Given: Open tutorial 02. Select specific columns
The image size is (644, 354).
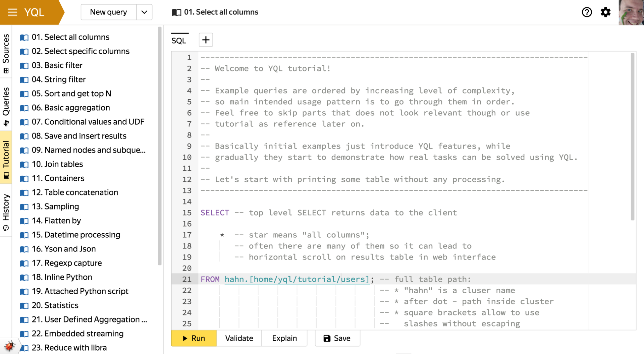Looking at the screenshot, I should [x=80, y=51].
